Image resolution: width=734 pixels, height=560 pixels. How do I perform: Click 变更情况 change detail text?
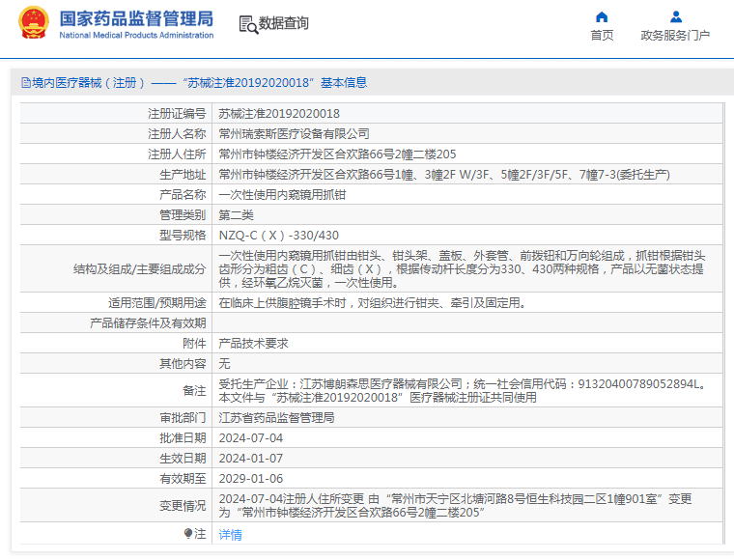455,506
